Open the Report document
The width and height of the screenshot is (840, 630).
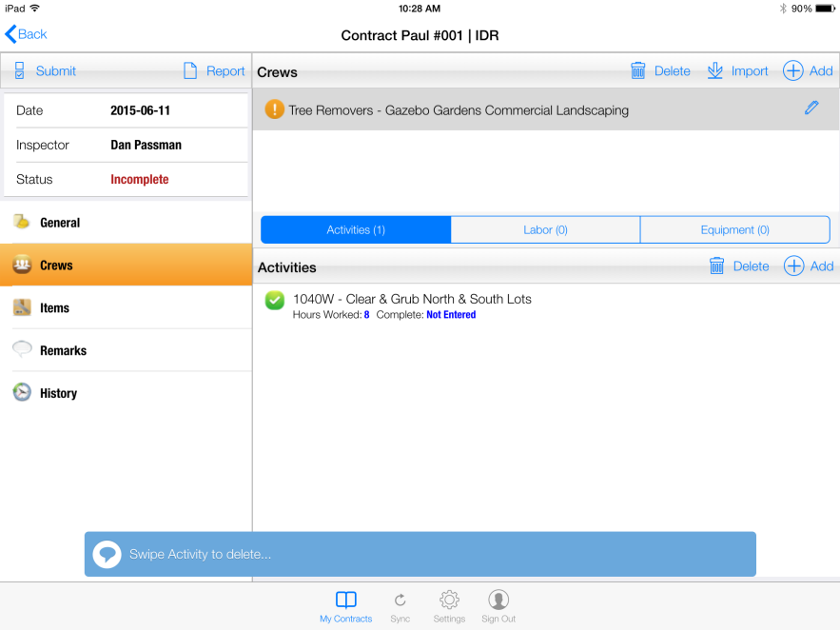pyautogui.click(x=214, y=71)
